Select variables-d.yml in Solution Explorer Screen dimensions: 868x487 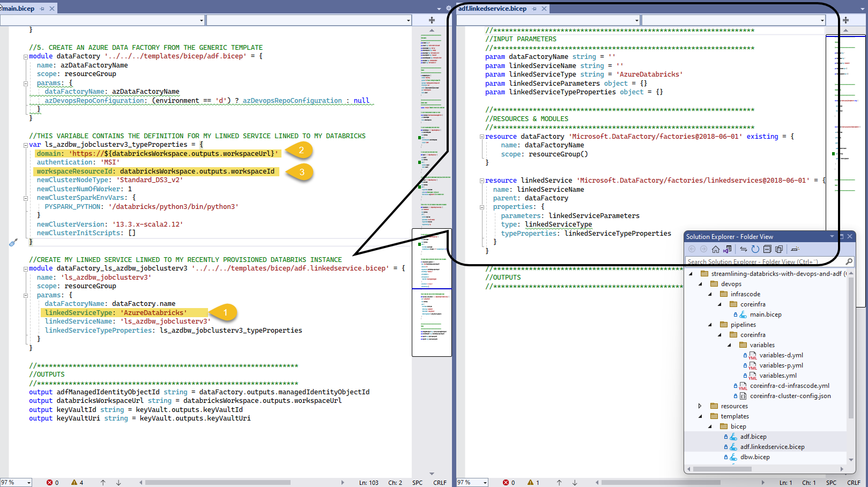(781, 355)
